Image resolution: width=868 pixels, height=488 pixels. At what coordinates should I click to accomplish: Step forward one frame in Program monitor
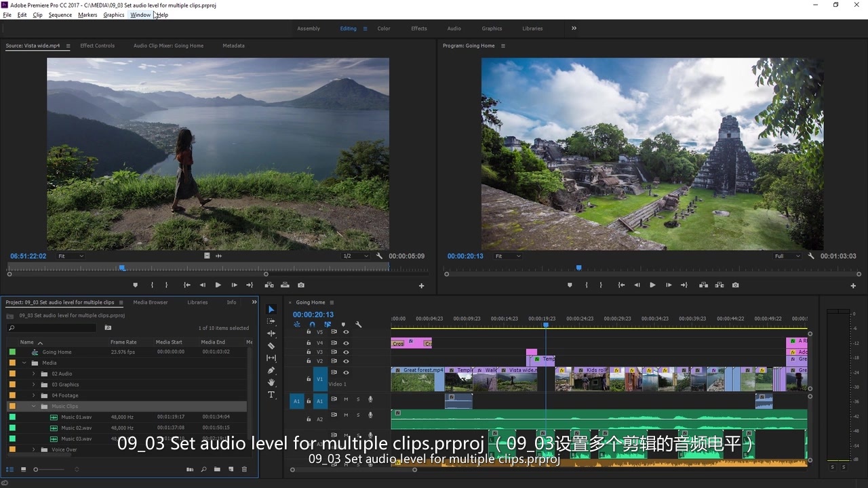pyautogui.click(x=669, y=285)
